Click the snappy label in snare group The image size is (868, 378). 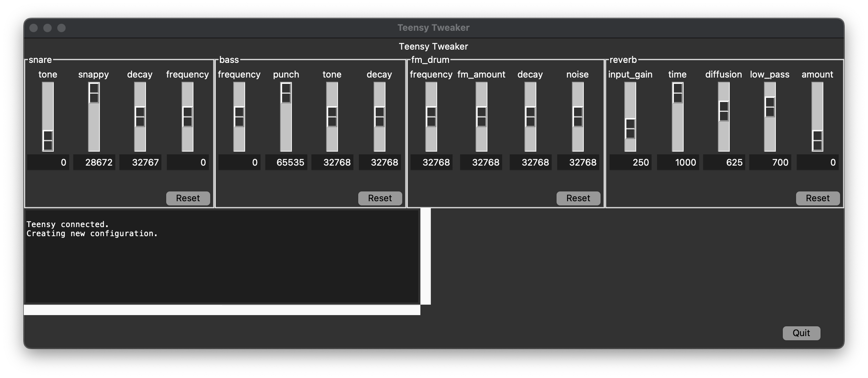[93, 74]
